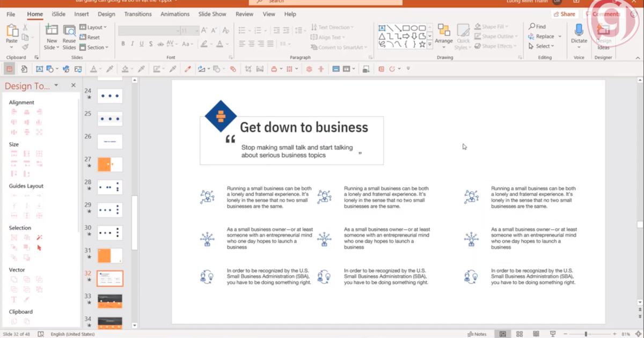Click Find in Editing group

click(x=537, y=26)
